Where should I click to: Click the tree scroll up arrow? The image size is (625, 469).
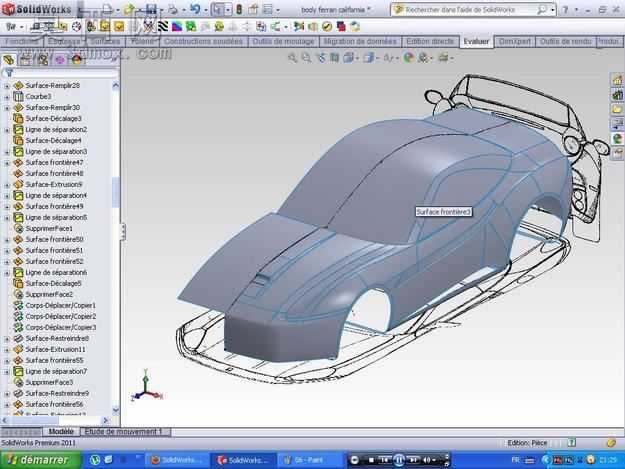coord(116,85)
